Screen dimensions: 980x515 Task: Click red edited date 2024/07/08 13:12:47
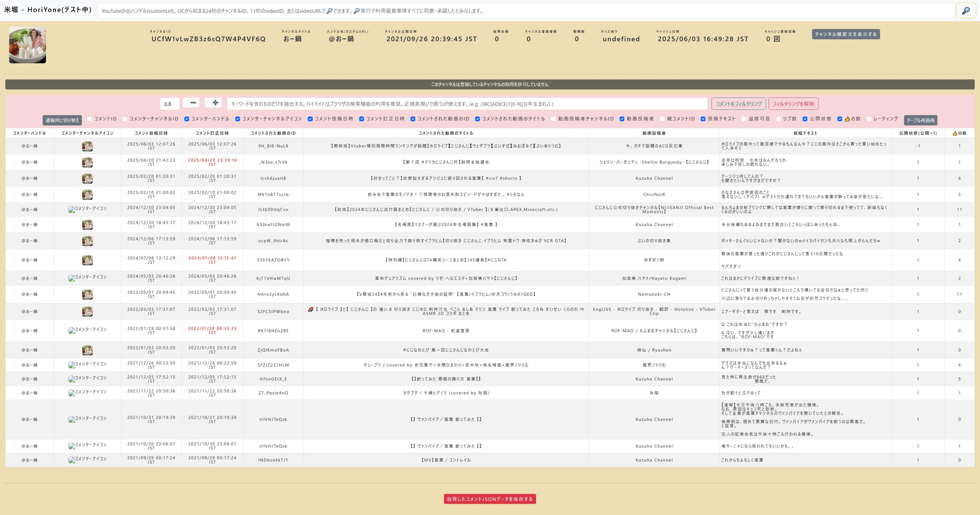[212, 260]
